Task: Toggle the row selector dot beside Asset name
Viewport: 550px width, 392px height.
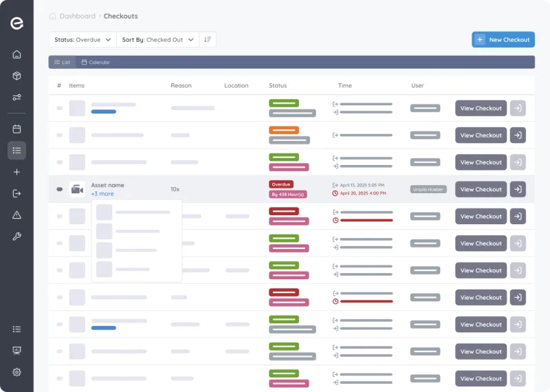Action: 60,189
